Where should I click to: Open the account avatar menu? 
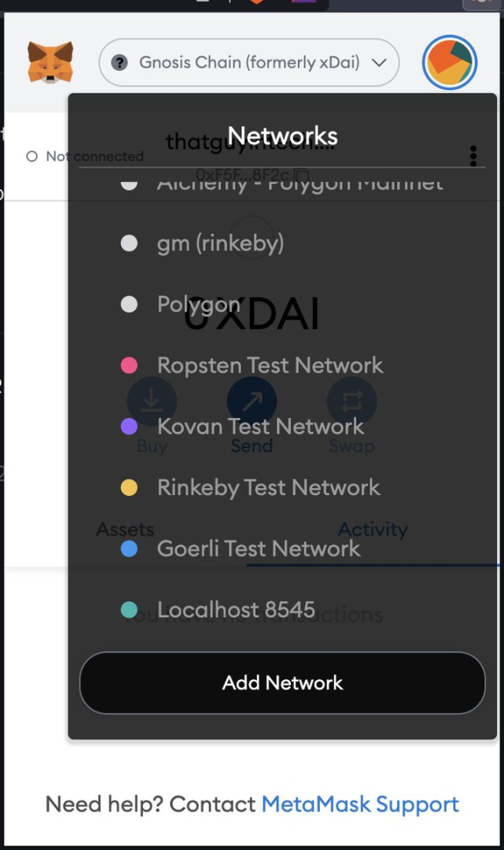(450, 62)
